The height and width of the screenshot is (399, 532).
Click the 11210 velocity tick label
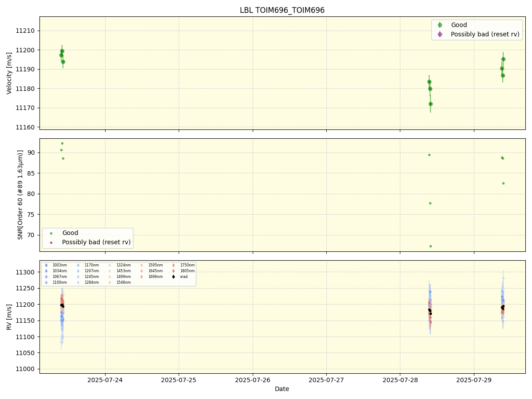(26, 31)
